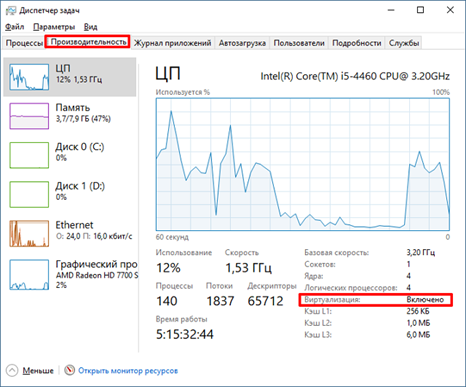The image size is (466, 387).
Task: Click the Открыть монитор ресурсов link
Action: pos(128,371)
